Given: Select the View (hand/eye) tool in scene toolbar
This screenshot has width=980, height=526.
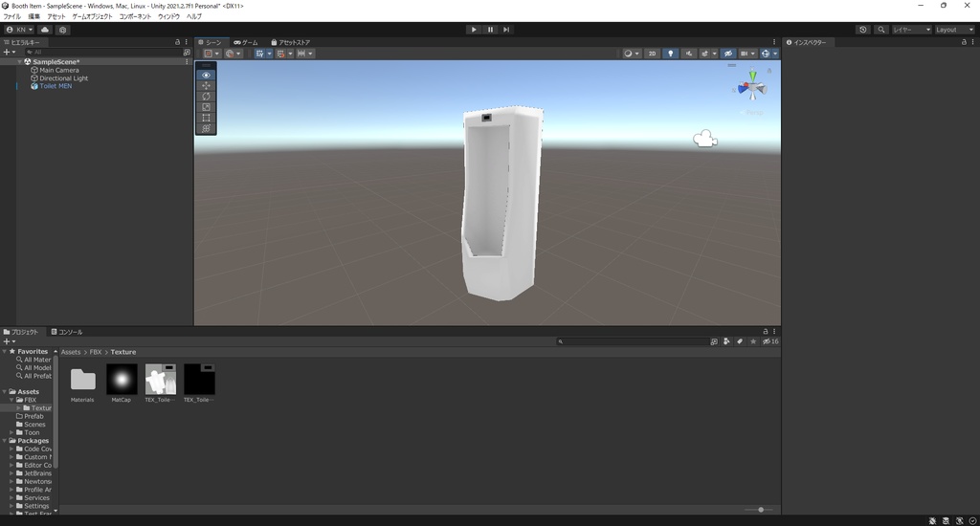Looking at the screenshot, I should coord(207,75).
